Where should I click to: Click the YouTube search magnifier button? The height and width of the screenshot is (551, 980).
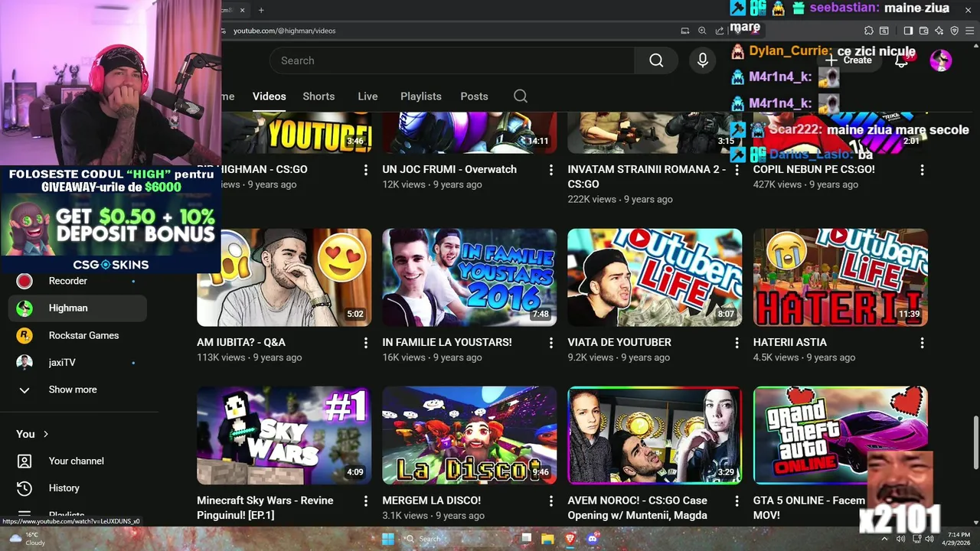coord(656,60)
